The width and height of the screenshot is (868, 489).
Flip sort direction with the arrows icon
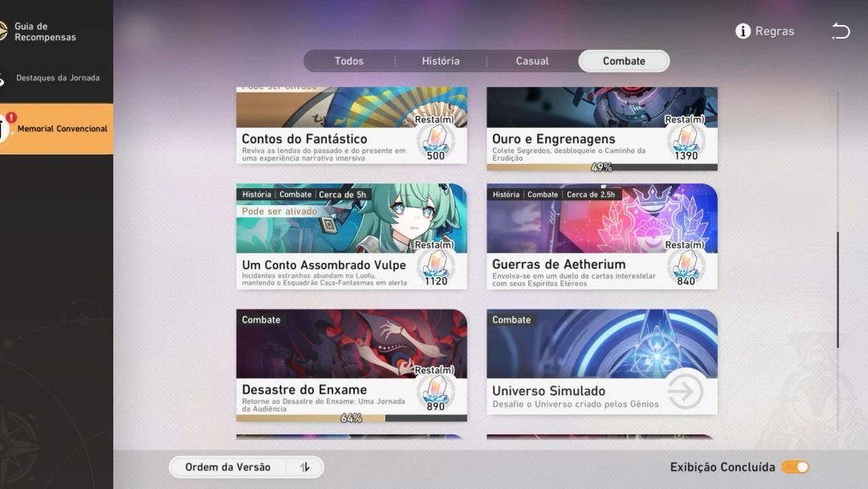click(x=305, y=467)
